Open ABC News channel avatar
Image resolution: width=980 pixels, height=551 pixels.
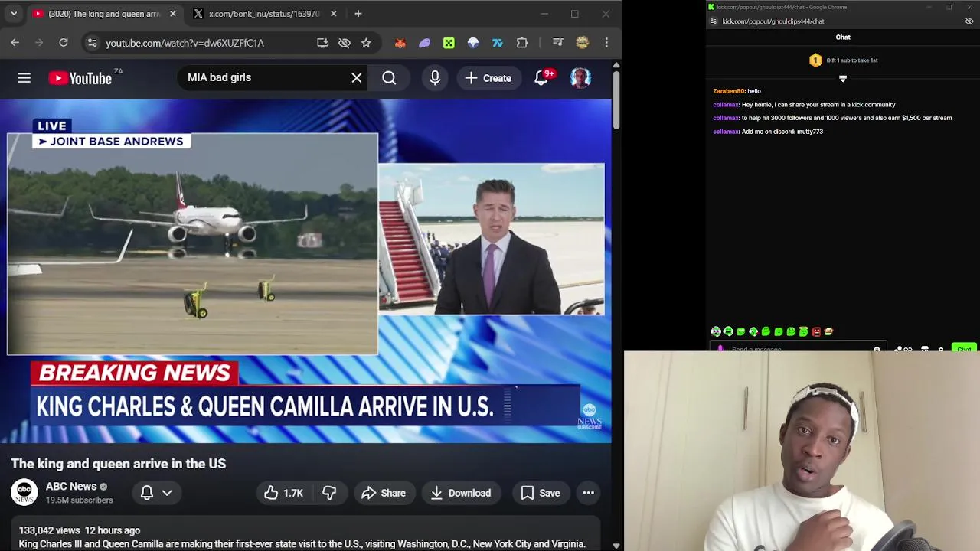(x=24, y=493)
